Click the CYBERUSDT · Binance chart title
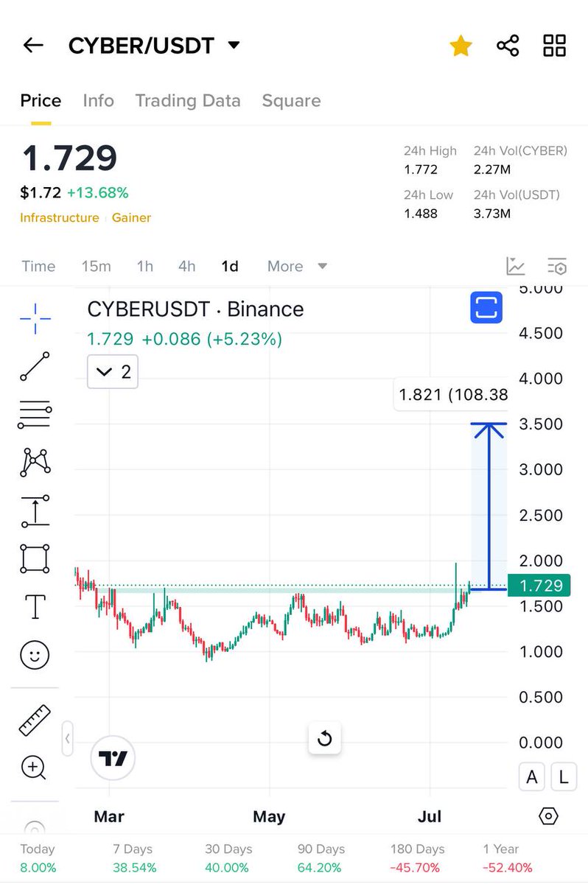Image resolution: width=588 pixels, height=884 pixels. coord(195,309)
